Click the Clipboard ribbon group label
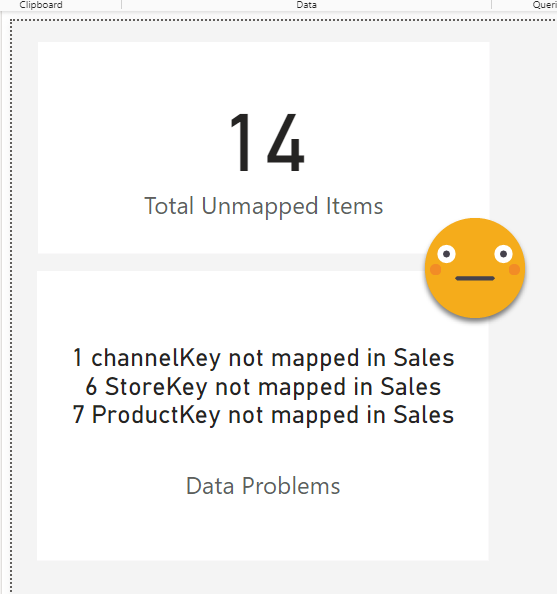 41,5
